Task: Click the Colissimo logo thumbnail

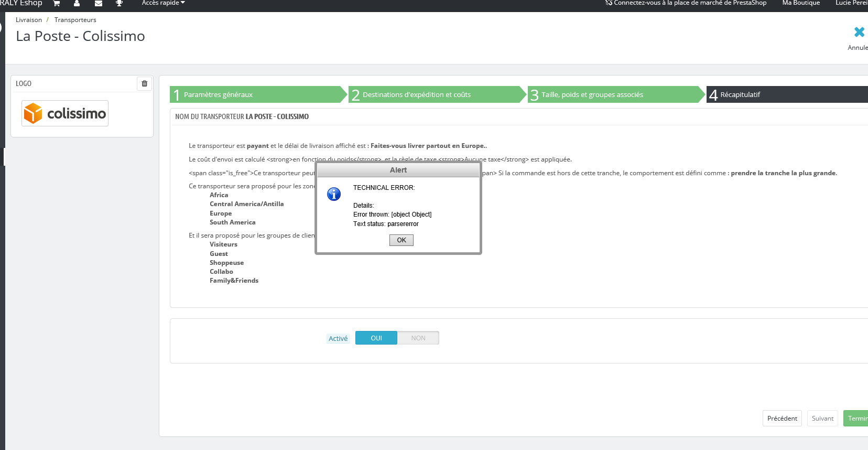Action: [x=65, y=113]
